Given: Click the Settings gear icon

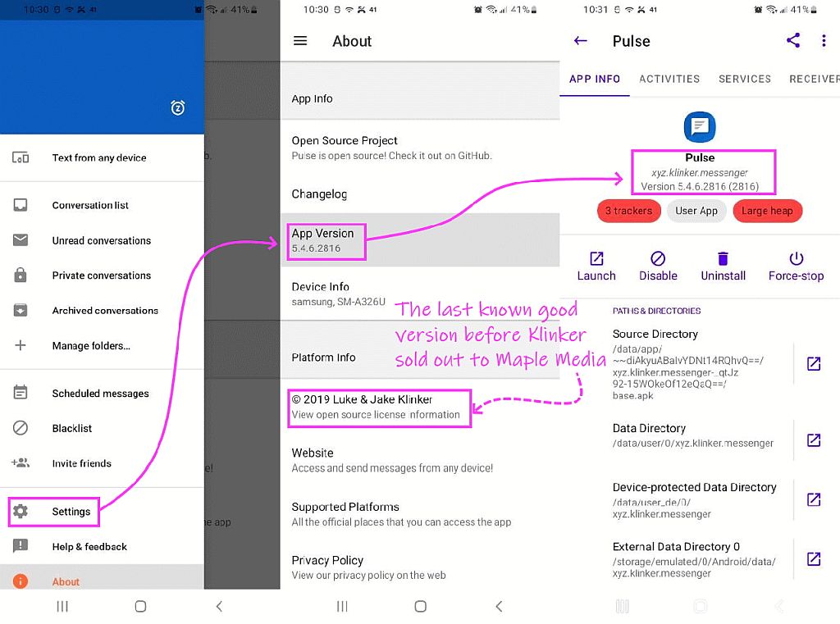Looking at the screenshot, I should [x=21, y=511].
